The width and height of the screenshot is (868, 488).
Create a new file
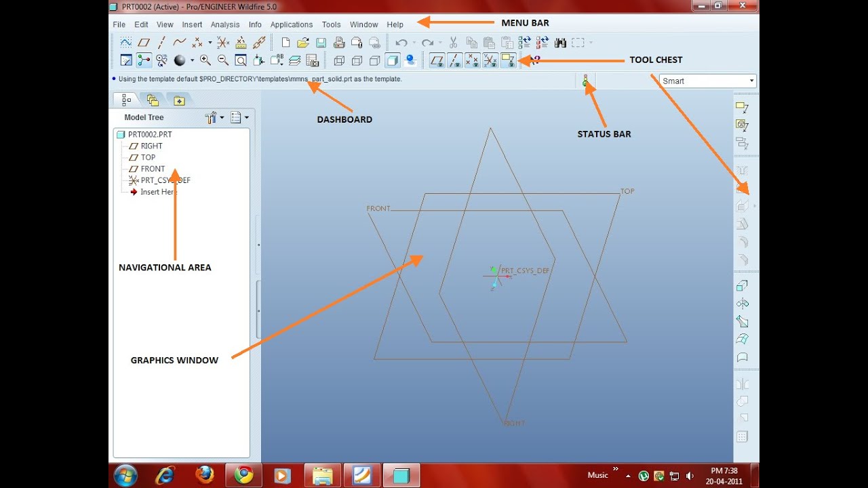pyautogui.click(x=285, y=43)
